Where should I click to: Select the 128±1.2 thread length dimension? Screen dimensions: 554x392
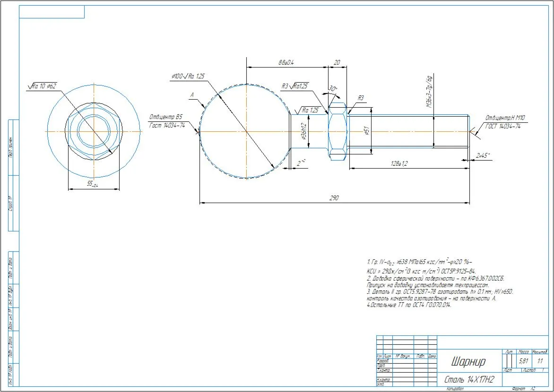pyautogui.click(x=399, y=164)
